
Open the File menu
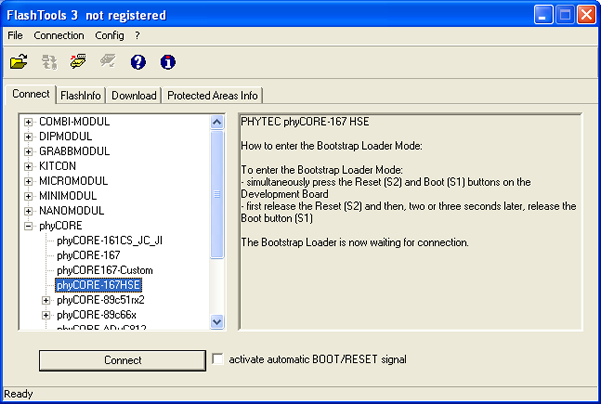click(15, 35)
